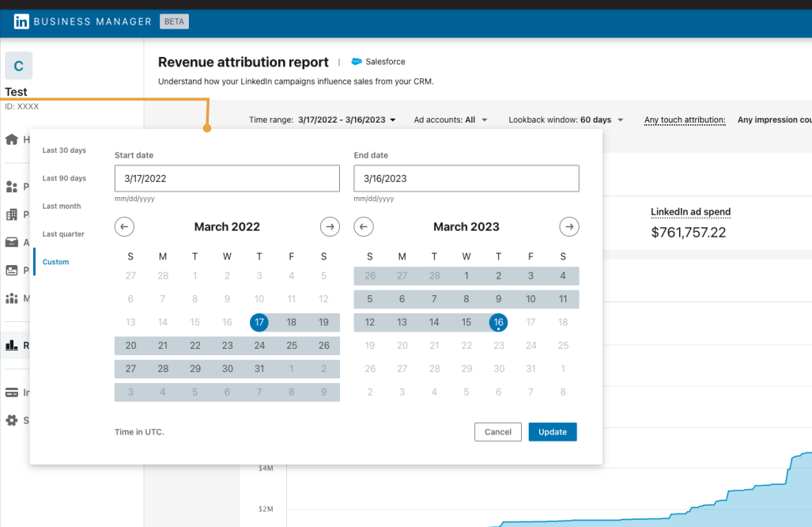The width and height of the screenshot is (812, 527).
Task: Select the Last quarter range option
Action: [63, 233]
